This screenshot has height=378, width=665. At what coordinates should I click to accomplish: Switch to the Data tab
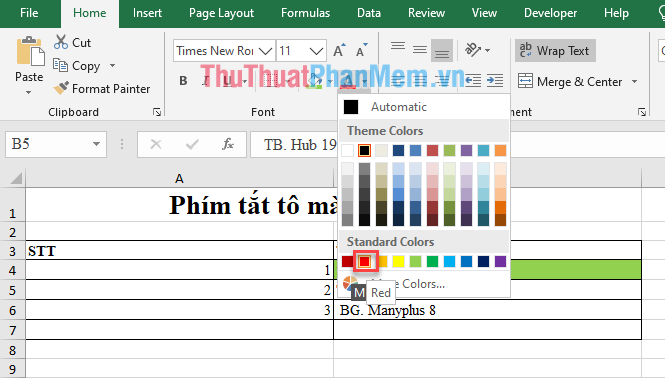[369, 13]
